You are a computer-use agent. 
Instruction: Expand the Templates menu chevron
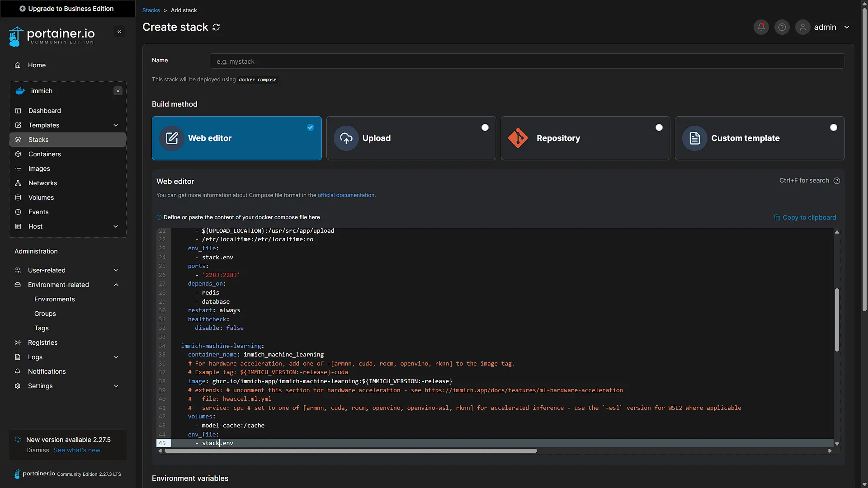(116, 125)
